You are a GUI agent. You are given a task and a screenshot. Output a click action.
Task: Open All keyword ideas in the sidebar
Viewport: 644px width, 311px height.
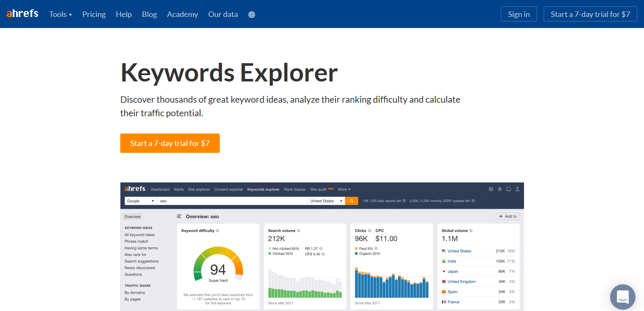click(x=139, y=235)
